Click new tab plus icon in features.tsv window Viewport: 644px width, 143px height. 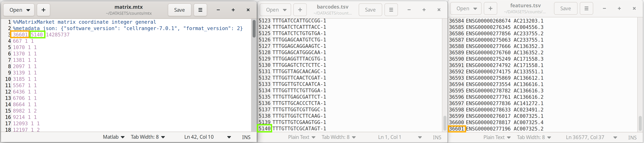(x=491, y=9)
